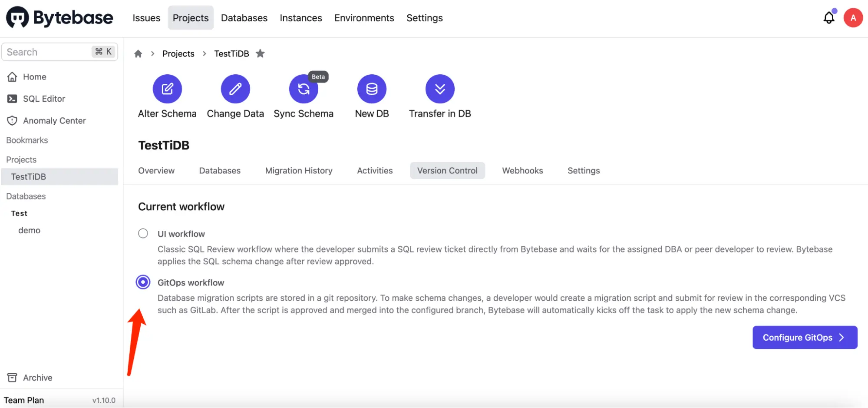Click the Test environment group in sidebar
The width and height of the screenshot is (868, 408).
coord(19,213)
